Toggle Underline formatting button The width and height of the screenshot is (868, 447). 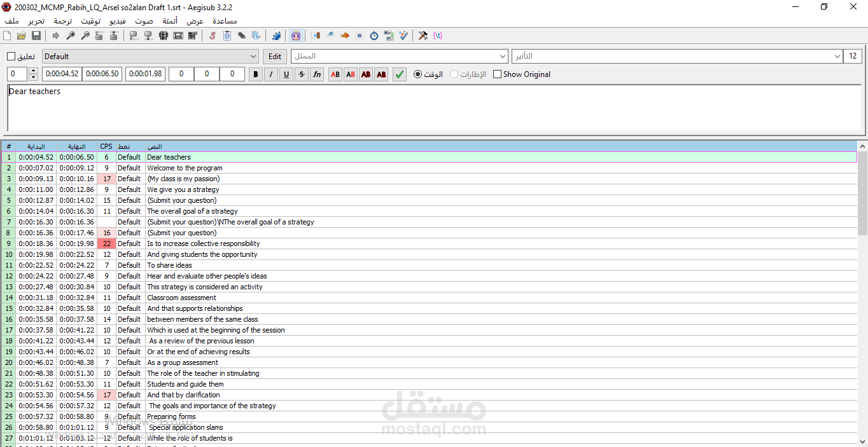click(286, 74)
